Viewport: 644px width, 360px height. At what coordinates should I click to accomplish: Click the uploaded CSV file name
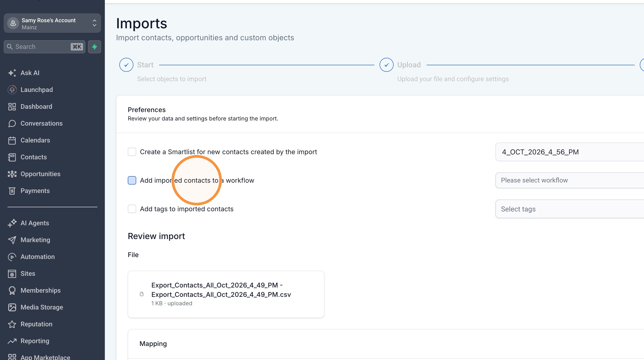(221, 290)
